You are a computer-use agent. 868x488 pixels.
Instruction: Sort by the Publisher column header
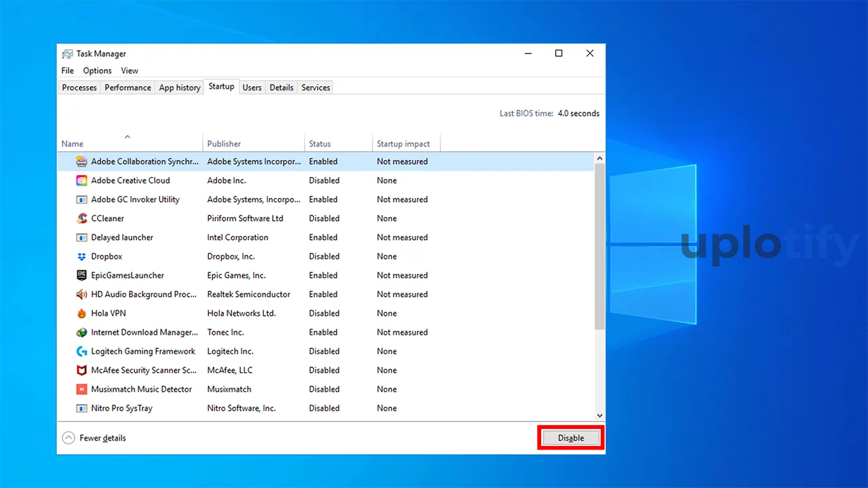click(254, 143)
